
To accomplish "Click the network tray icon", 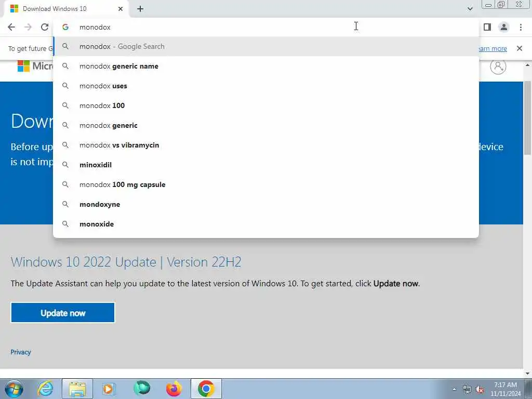I will coord(467,390).
